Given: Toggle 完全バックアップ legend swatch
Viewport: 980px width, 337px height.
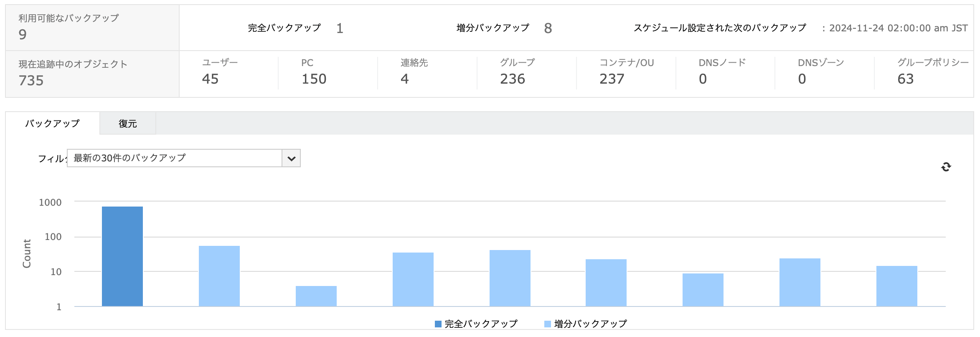Looking at the screenshot, I should (438, 324).
